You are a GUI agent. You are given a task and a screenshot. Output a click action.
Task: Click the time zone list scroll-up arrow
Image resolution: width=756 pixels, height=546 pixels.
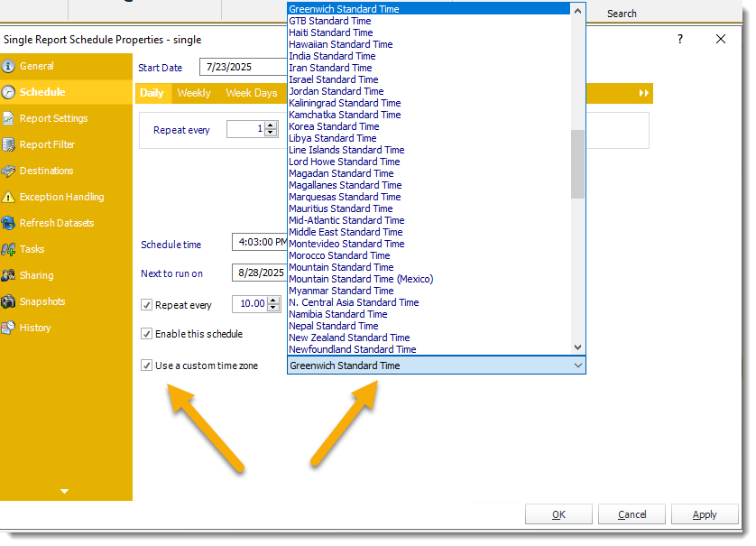[577, 11]
